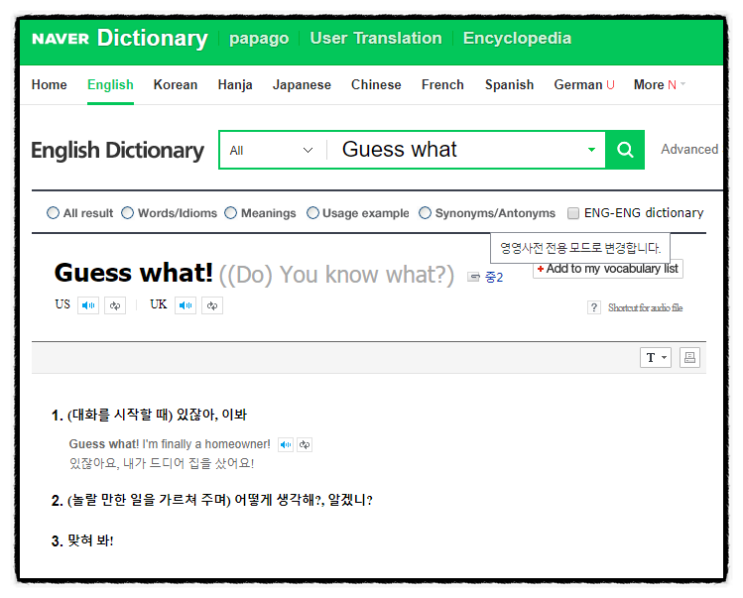Click the UK repeat pronunciation icon
Screen dimensions: 743x598
[x=212, y=306]
